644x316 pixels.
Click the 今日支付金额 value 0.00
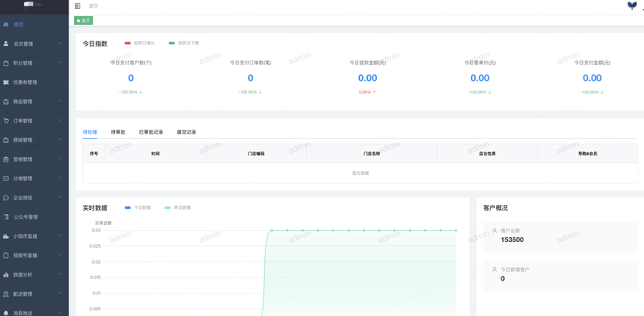[592, 78]
